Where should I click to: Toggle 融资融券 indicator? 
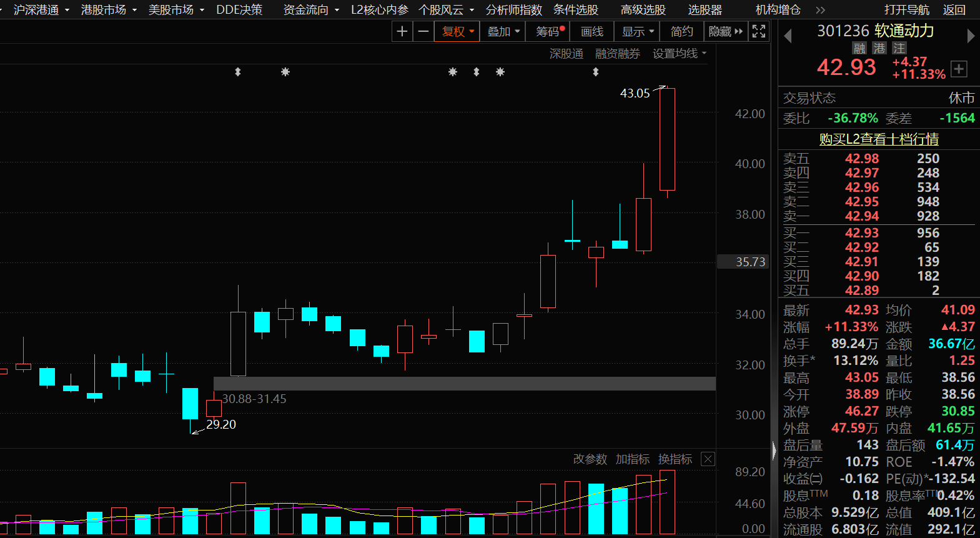617,54
